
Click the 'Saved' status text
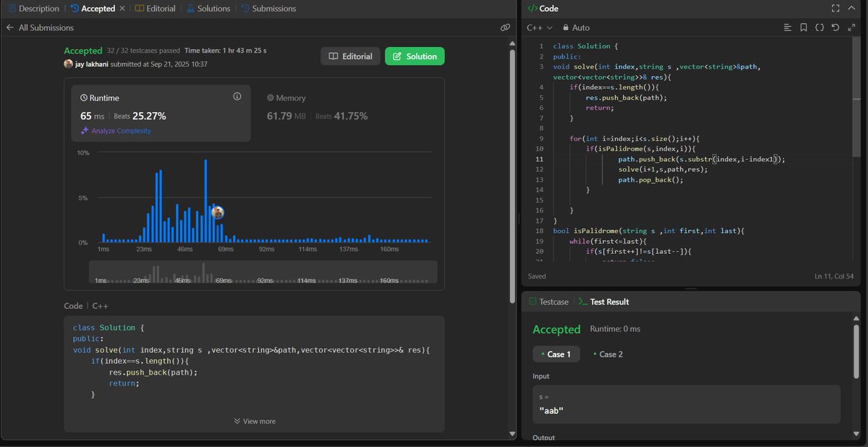[x=537, y=276]
